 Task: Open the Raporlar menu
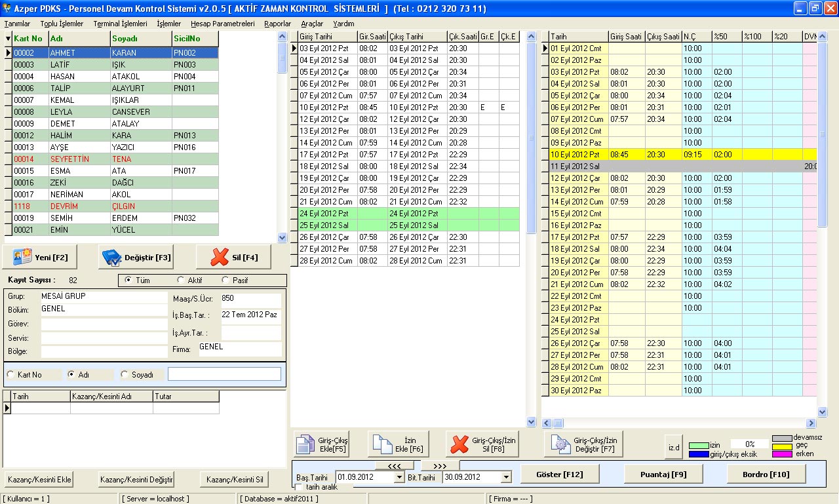click(x=277, y=22)
